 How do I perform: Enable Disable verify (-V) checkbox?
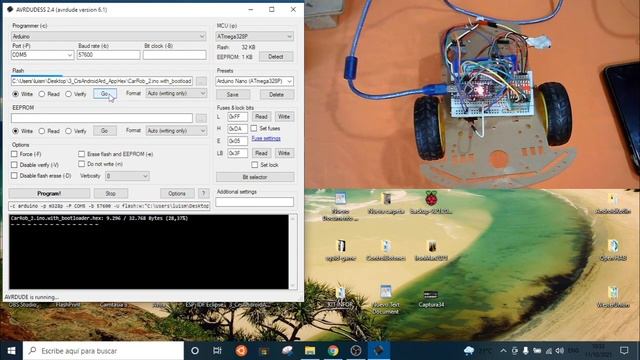pyautogui.click(x=14, y=164)
